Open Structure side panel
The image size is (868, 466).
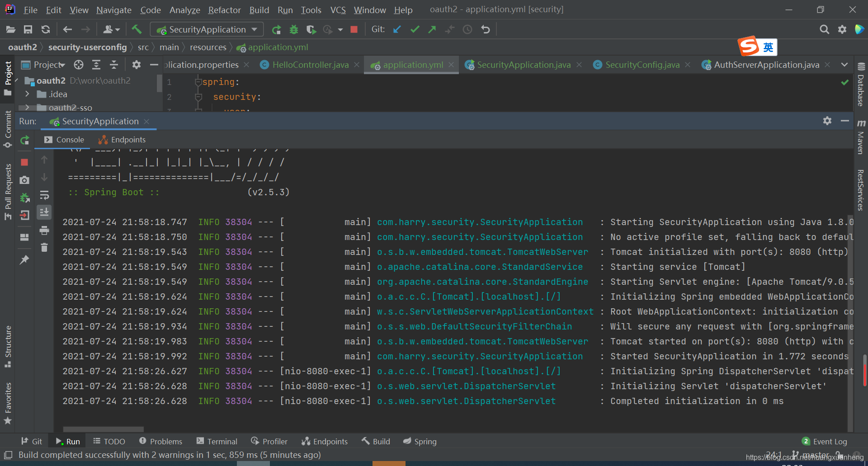coord(8,346)
